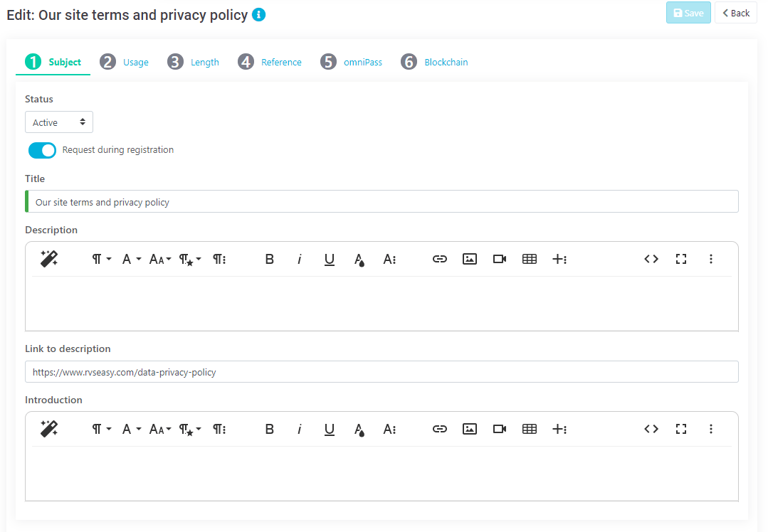Switch to the Reference step

click(x=270, y=62)
